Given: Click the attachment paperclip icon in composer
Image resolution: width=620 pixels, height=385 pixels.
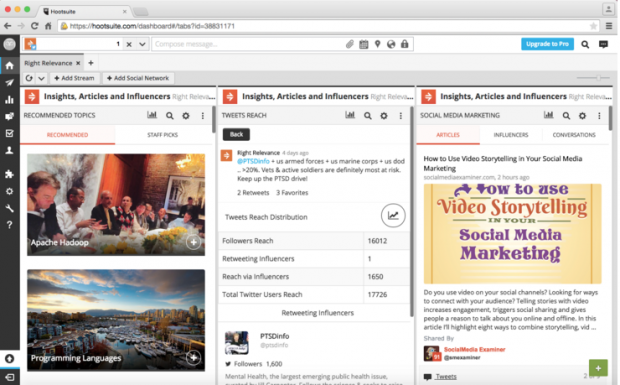Looking at the screenshot, I should click(x=350, y=44).
